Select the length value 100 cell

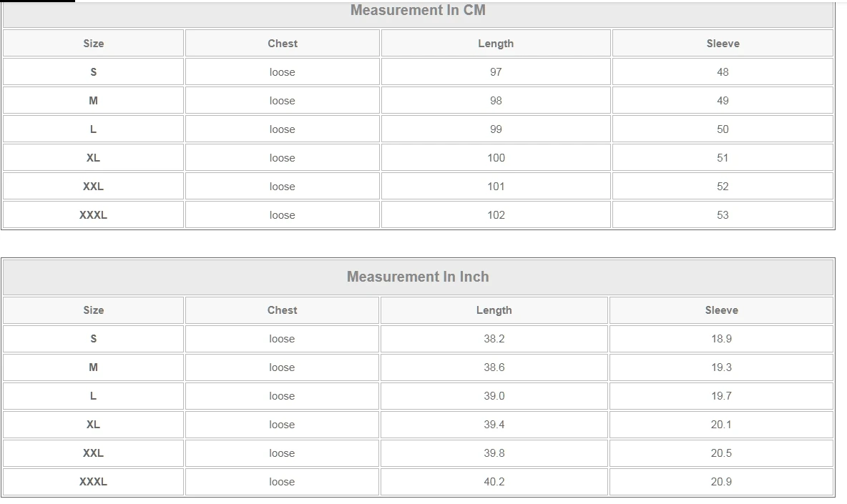pos(496,158)
